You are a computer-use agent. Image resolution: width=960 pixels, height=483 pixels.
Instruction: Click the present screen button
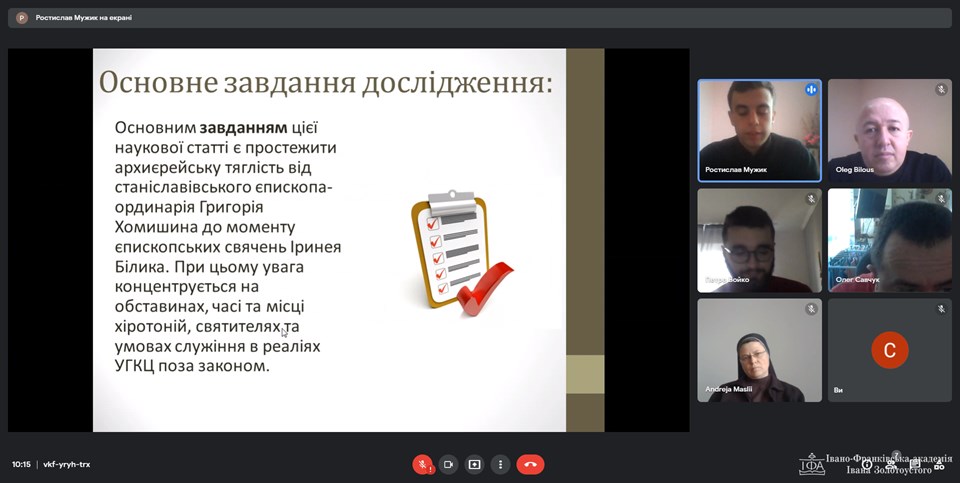(475, 464)
